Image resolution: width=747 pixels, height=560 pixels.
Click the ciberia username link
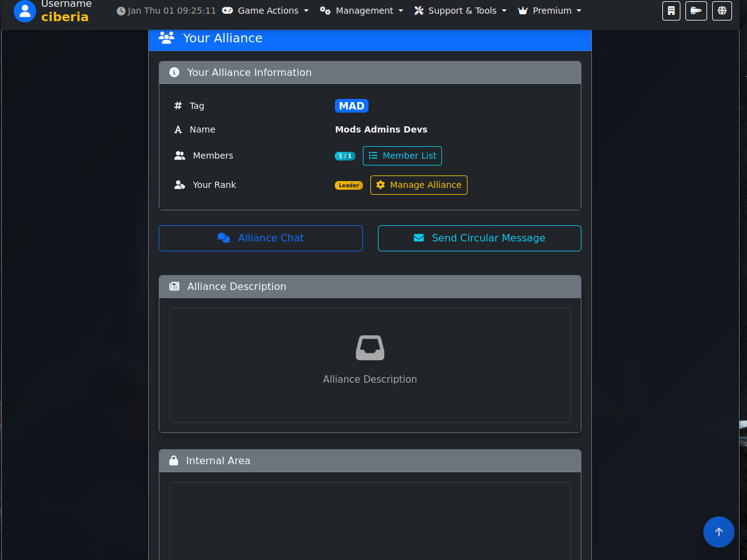tap(65, 17)
